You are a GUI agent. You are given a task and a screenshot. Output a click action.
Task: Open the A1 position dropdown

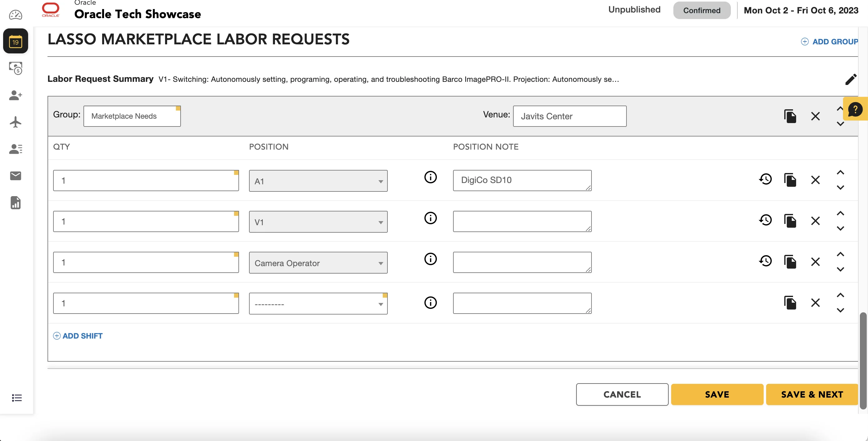click(318, 181)
